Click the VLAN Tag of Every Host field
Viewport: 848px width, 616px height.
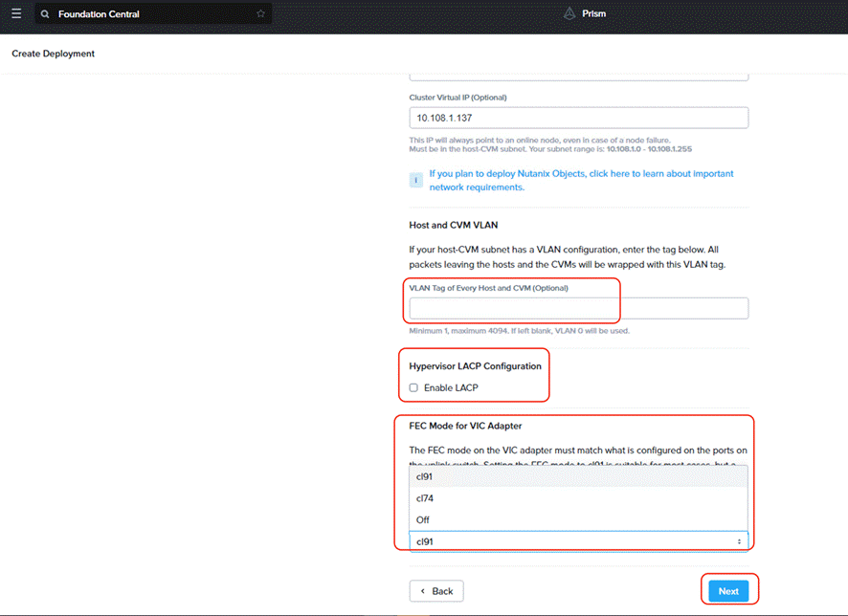579,308
